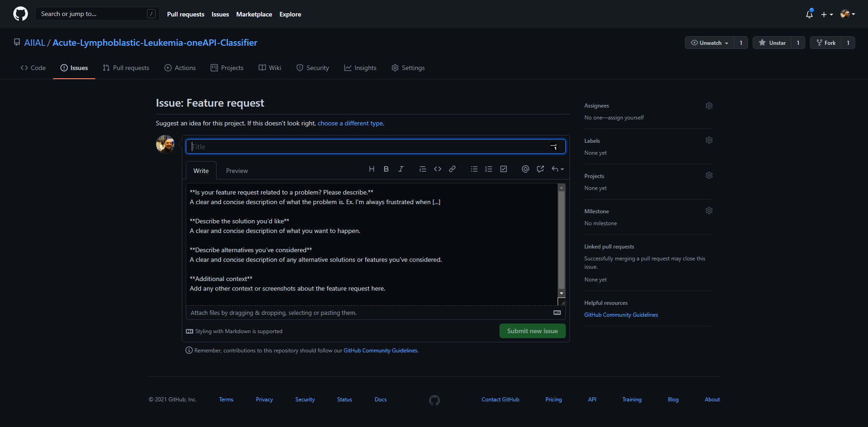Click assign yourself link
The image size is (868, 427).
click(x=625, y=118)
